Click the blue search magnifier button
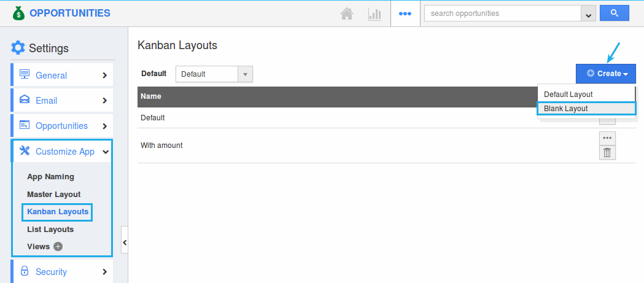Viewport: 644px width, 283px height. click(x=615, y=13)
